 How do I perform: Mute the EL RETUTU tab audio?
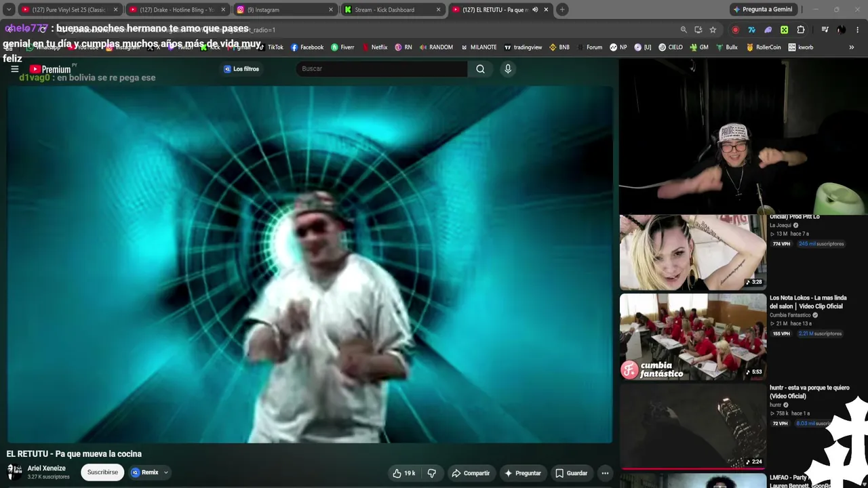(535, 9)
